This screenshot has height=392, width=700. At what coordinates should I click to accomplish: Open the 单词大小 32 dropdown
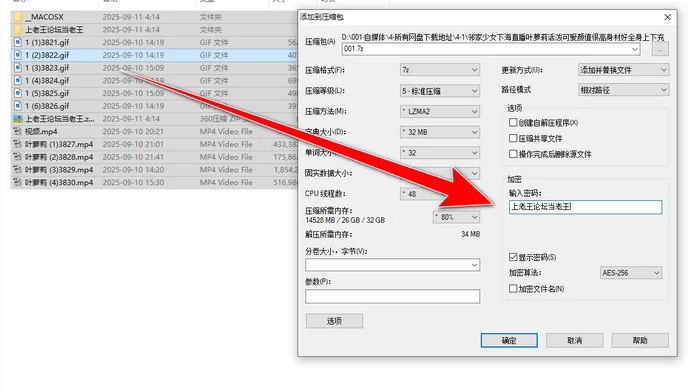440,153
